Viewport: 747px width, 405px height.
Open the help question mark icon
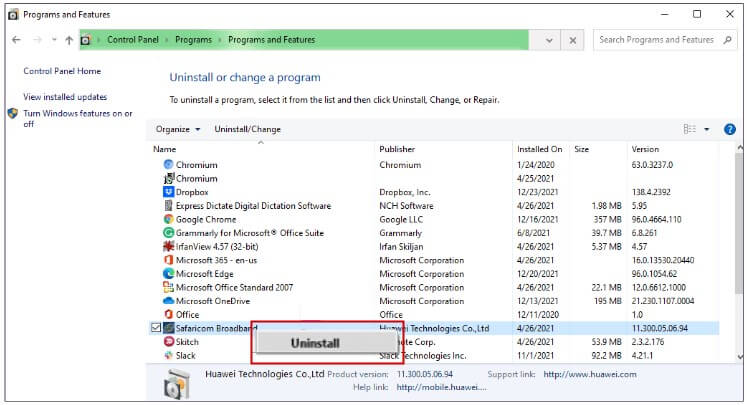(x=729, y=129)
